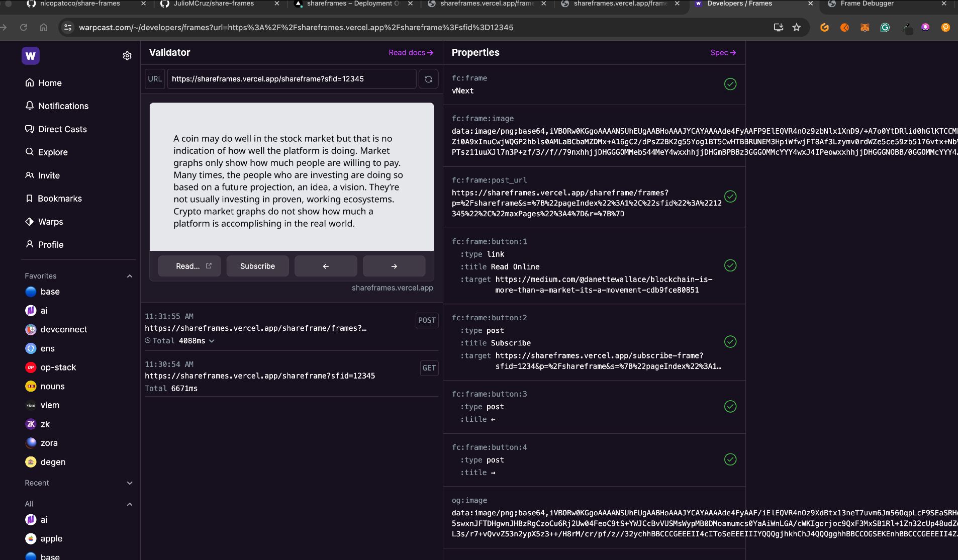The image size is (958, 560).
Task: Bookmark this page with the star icon
Action: (797, 28)
